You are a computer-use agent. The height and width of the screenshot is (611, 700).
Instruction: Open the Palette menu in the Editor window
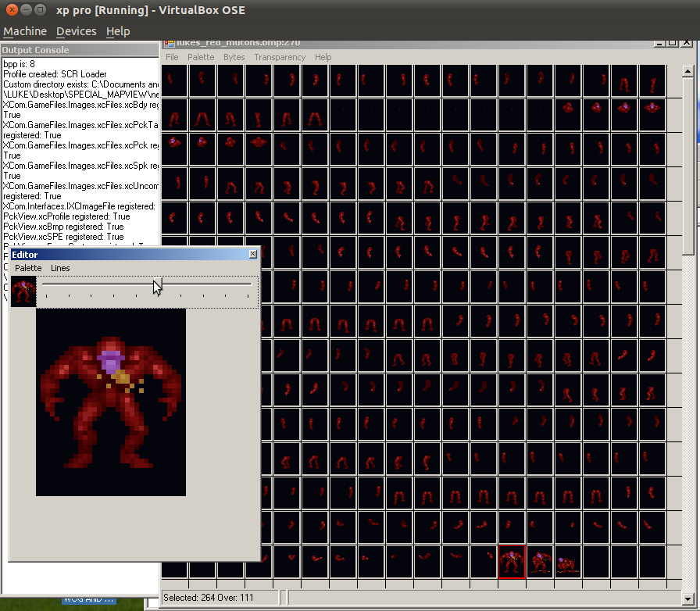coord(28,268)
